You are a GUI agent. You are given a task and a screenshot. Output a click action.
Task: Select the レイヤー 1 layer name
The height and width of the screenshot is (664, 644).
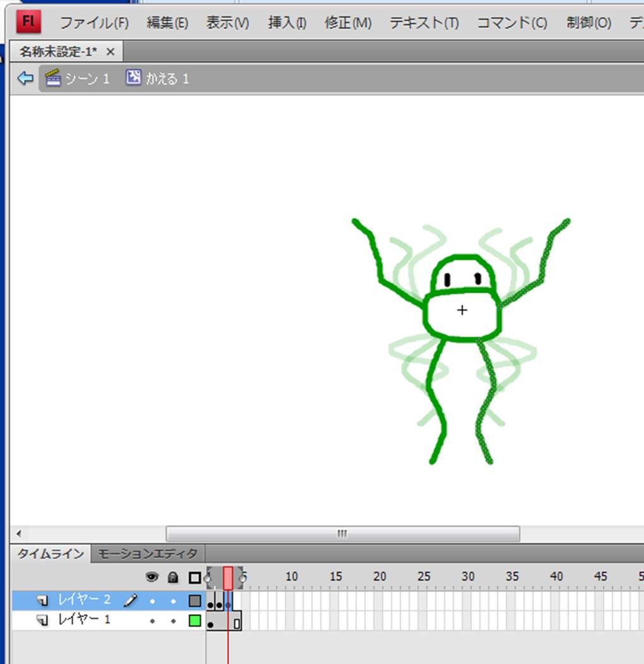(84, 620)
